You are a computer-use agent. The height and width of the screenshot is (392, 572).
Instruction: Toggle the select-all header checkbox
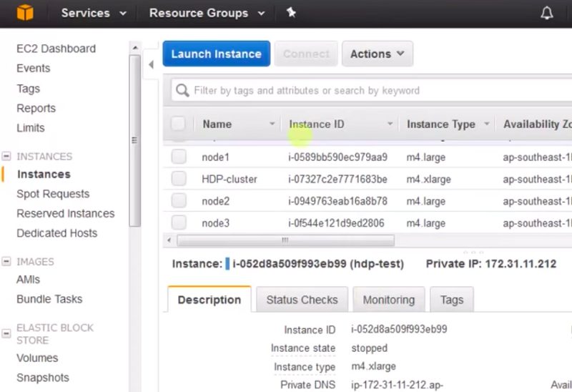[x=178, y=123]
